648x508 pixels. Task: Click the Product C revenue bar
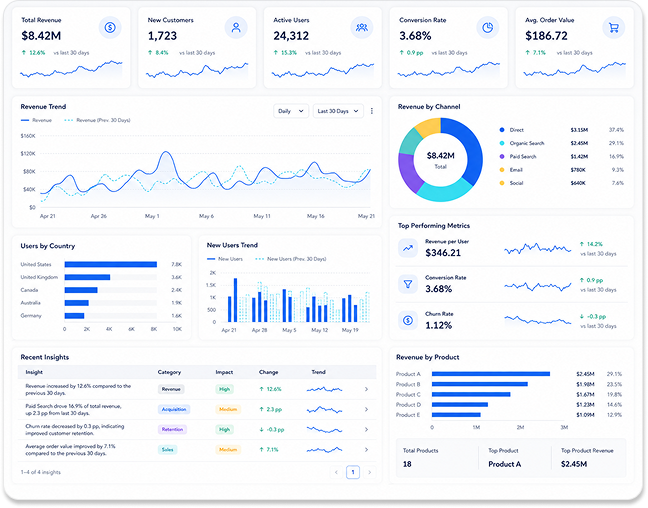pyautogui.click(x=471, y=395)
